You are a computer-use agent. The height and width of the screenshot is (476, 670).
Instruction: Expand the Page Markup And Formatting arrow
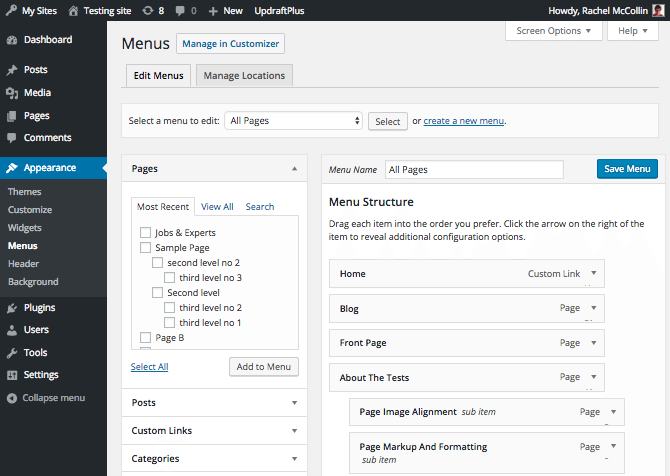click(x=613, y=446)
